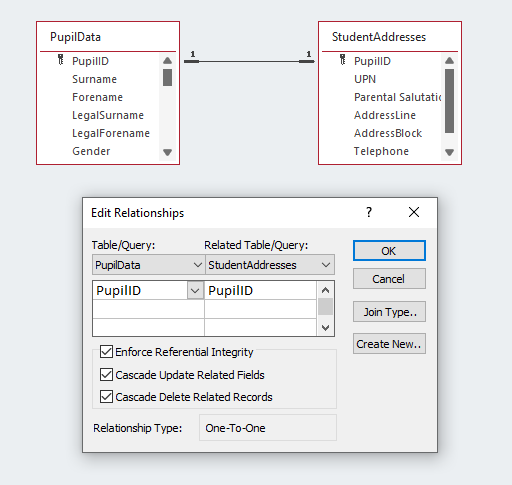Click StudentAddresses list scroll up arrow

click(x=449, y=60)
